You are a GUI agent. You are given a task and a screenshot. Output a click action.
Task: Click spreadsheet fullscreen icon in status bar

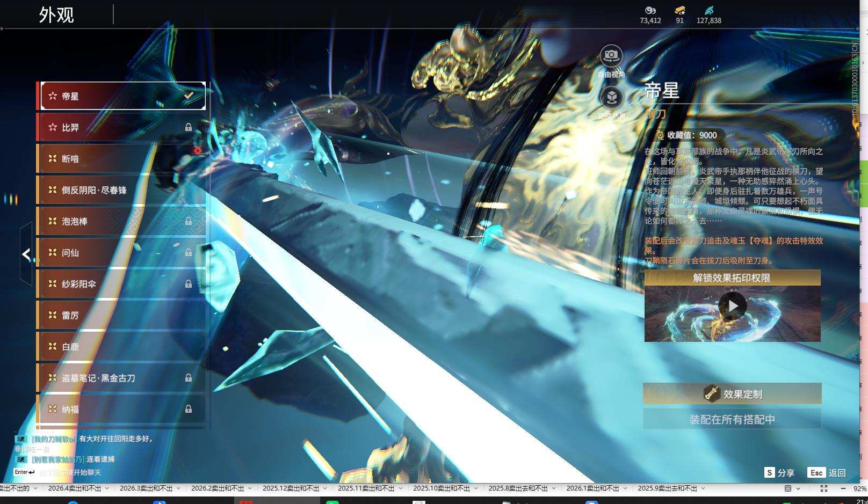(x=824, y=488)
